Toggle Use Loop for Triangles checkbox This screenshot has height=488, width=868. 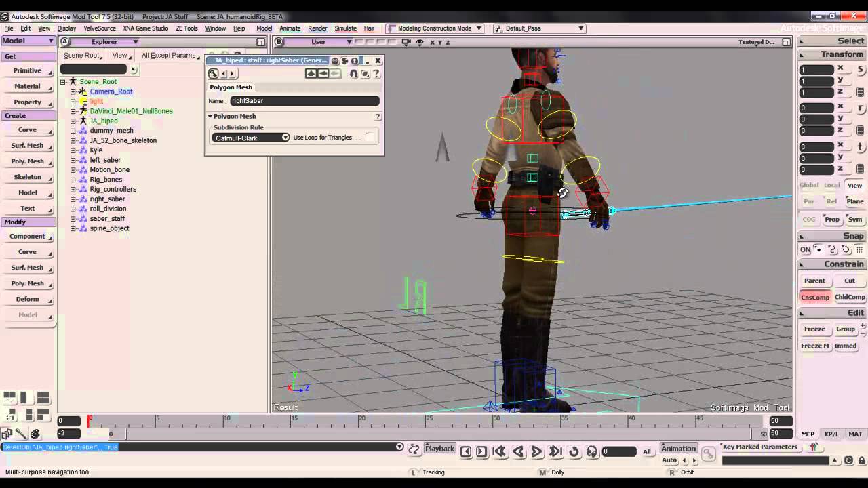coord(370,137)
